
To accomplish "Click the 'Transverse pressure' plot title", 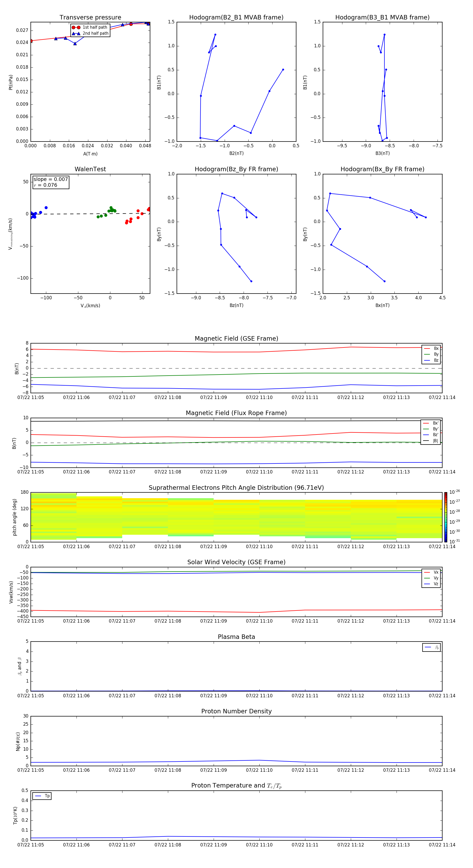I will click(90, 18).
